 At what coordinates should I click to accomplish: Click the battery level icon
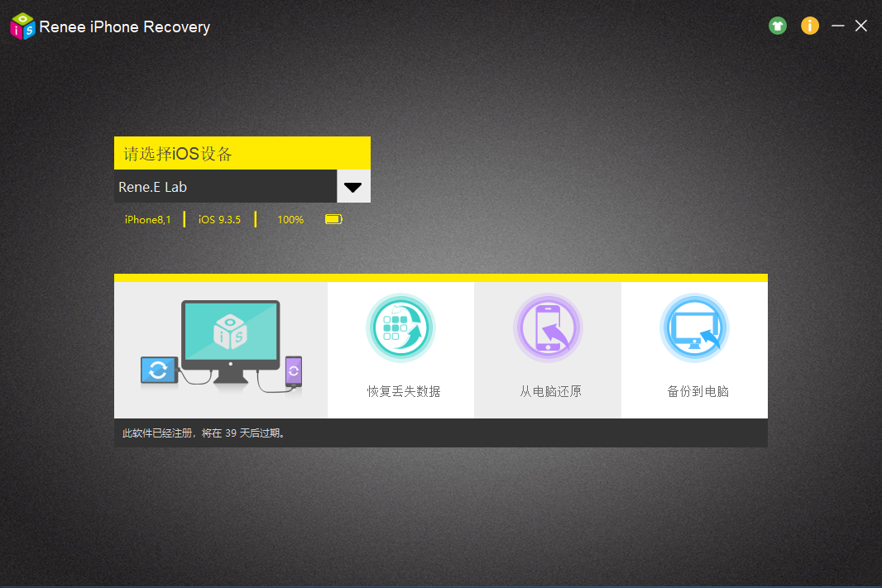(333, 219)
